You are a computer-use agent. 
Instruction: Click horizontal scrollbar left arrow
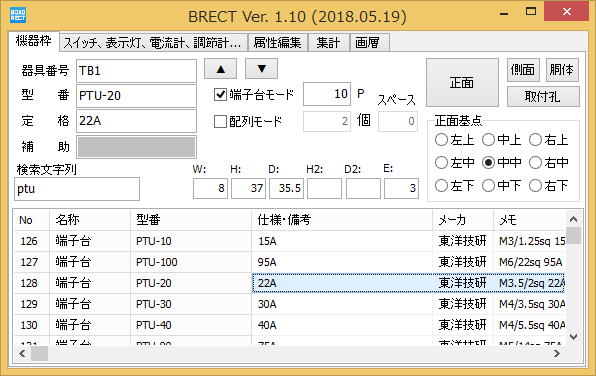(22, 354)
